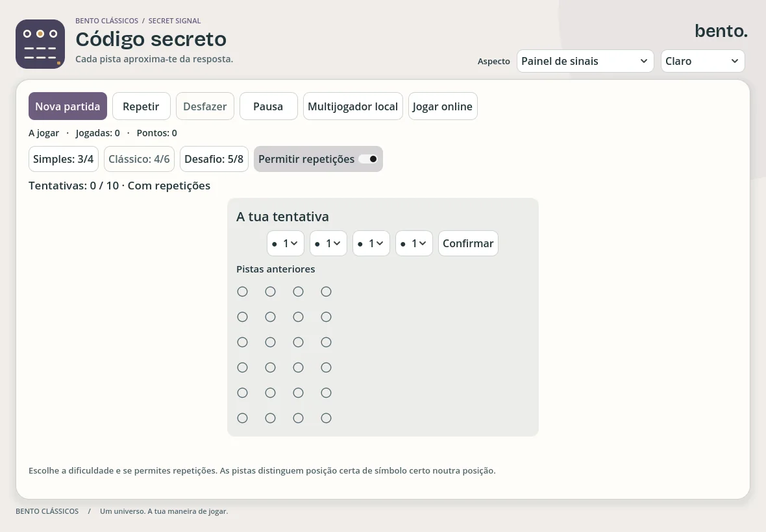Viewport: 766px width, 532px height.
Task: Click the Código secreto app logo icon
Action: [x=40, y=44]
